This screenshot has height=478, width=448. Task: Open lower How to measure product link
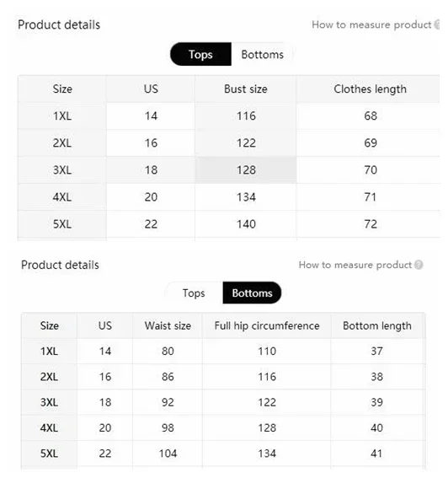point(355,265)
